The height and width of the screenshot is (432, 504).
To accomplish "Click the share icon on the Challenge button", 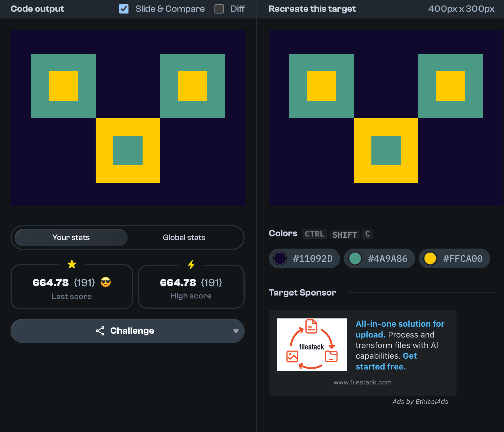I will click(100, 331).
